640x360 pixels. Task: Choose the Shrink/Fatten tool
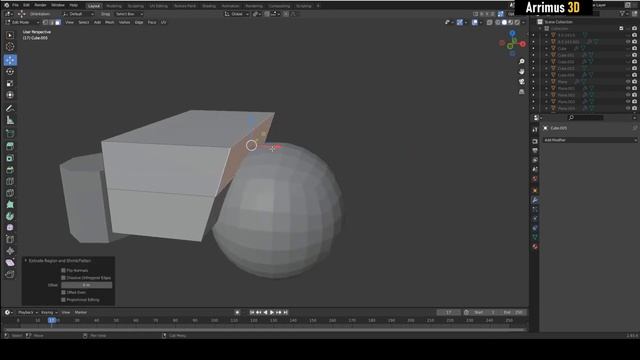(10, 251)
